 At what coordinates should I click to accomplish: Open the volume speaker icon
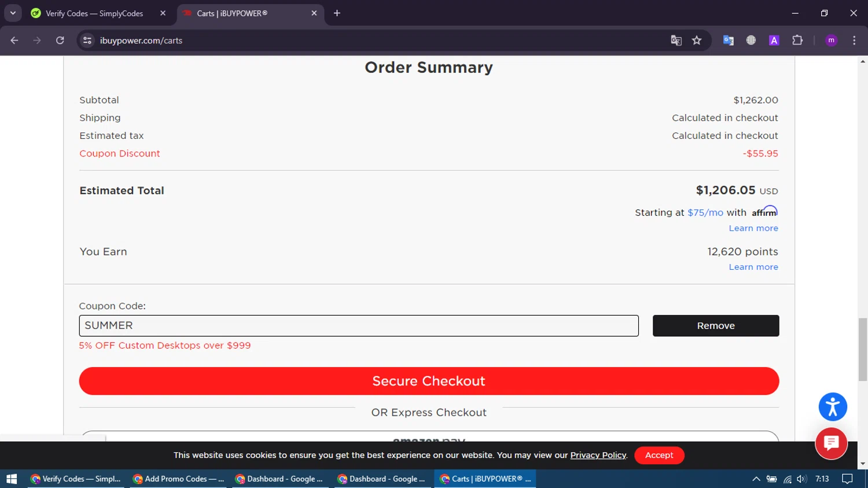[801, 479]
